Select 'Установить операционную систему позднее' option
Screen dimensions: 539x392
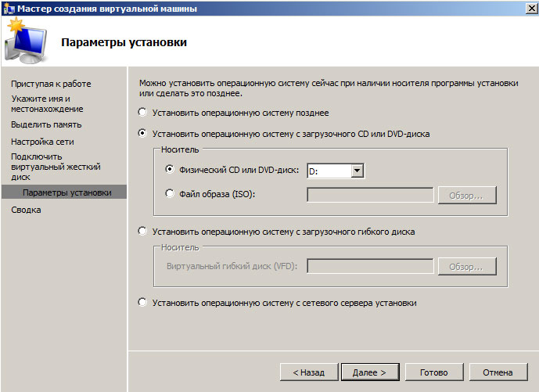coord(142,113)
